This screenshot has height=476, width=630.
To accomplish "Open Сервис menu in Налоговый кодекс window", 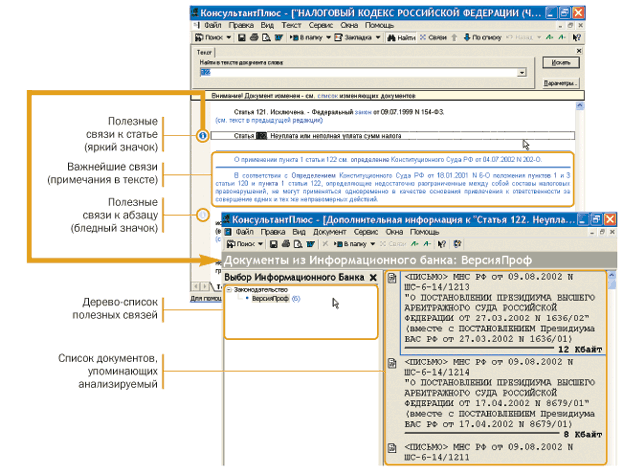I will pyautogui.click(x=321, y=25).
